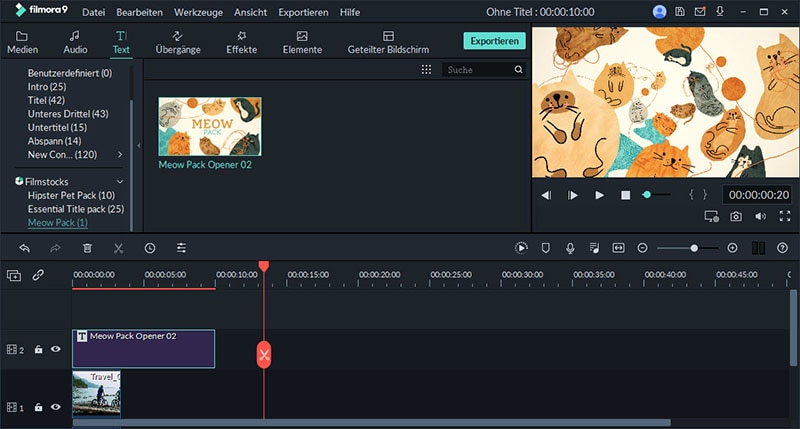Switch to the Audio tab
Screen dimensions: 800x429
pyautogui.click(x=75, y=42)
